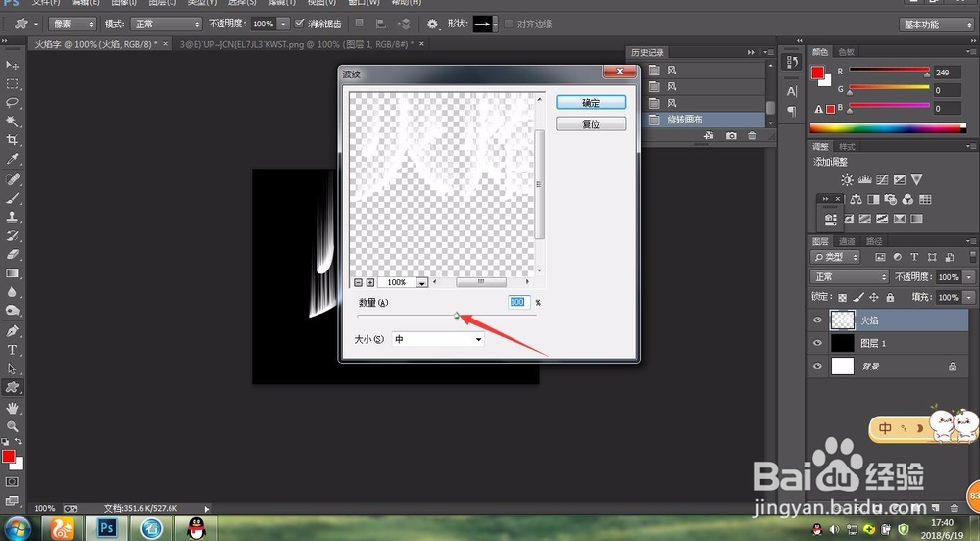Click the R red channel slider

point(889,70)
